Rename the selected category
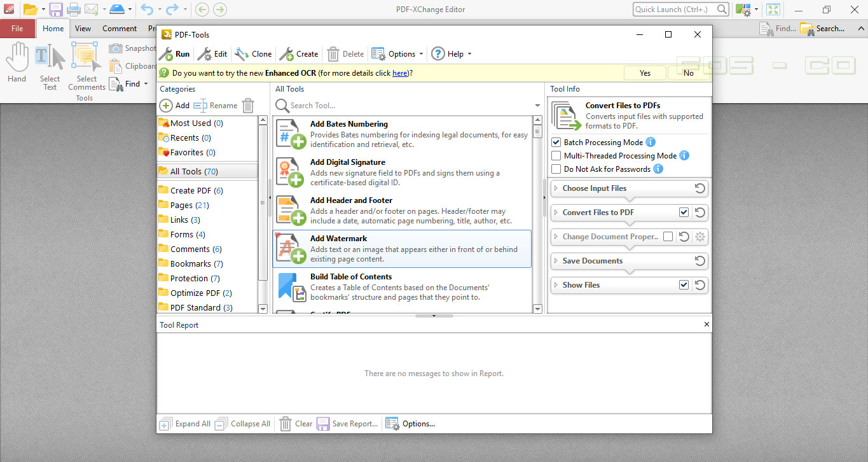The image size is (868, 462). (216, 106)
